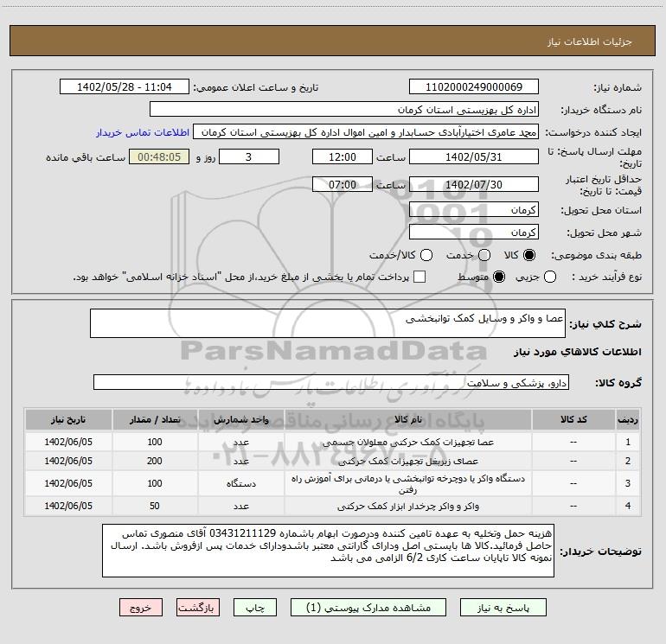666x644 pixels.
Task: Click the خروج exit button
Action: pos(141,608)
